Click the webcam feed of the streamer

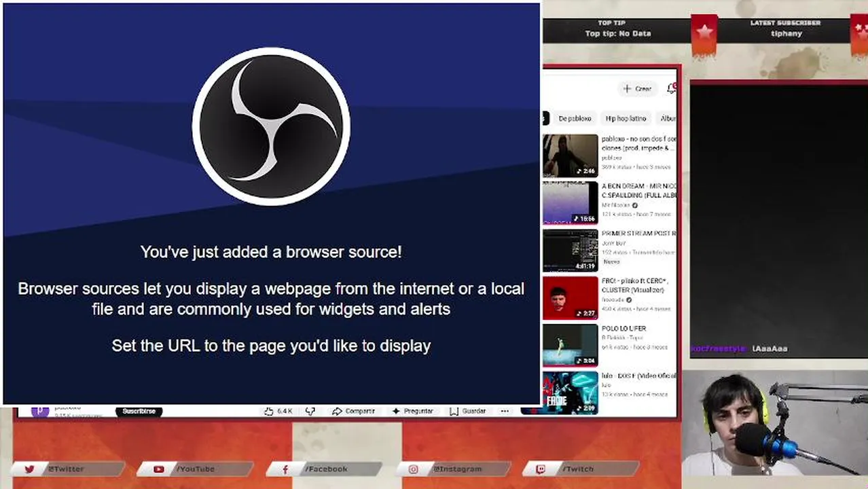pyautogui.click(x=774, y=422)
